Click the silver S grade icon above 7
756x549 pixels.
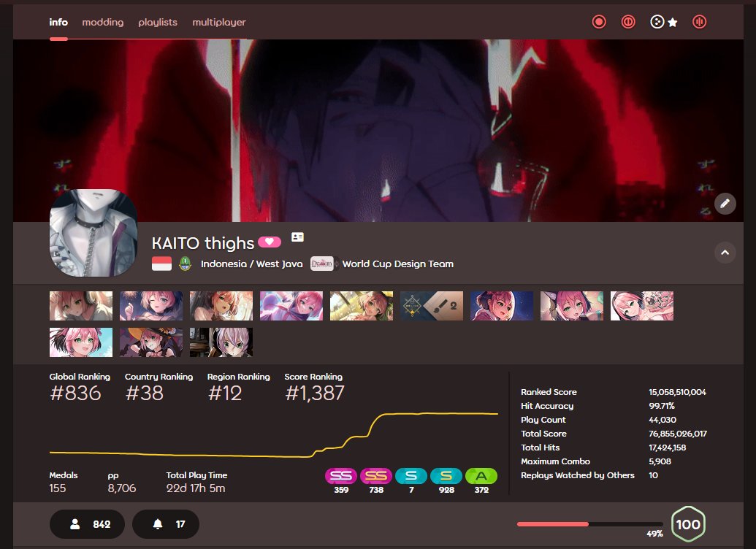(x=411, y=476)
